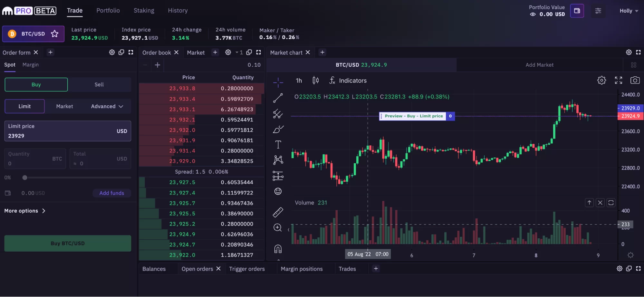Viewport: 644px width, 297px height.
Task: Select the Gann and Fibonacci tool
Action: [278, 114]
